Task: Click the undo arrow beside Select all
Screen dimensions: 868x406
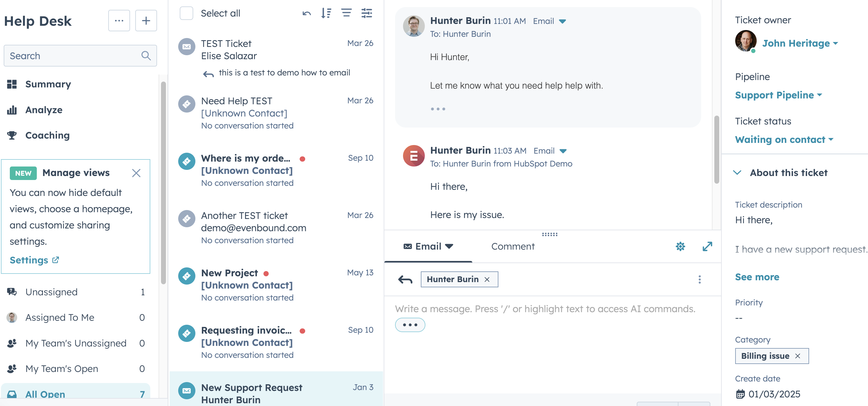Action: [x=306, y=13]
